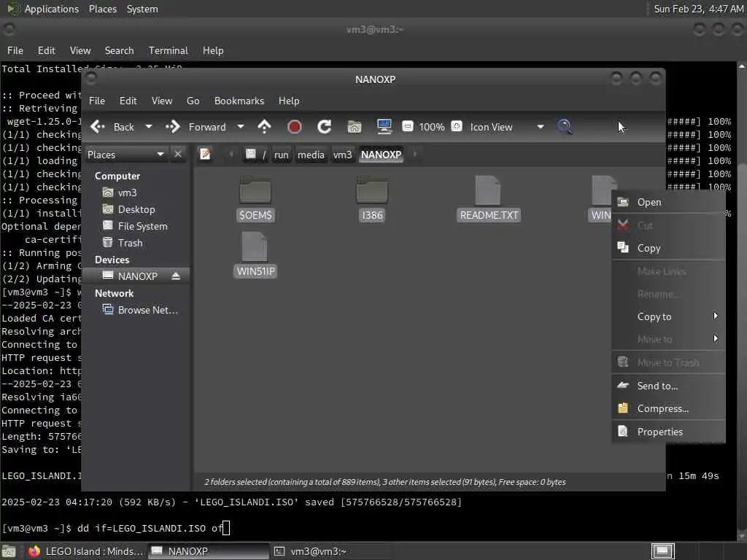Choose Properties in the context menu

pos(668,432)
